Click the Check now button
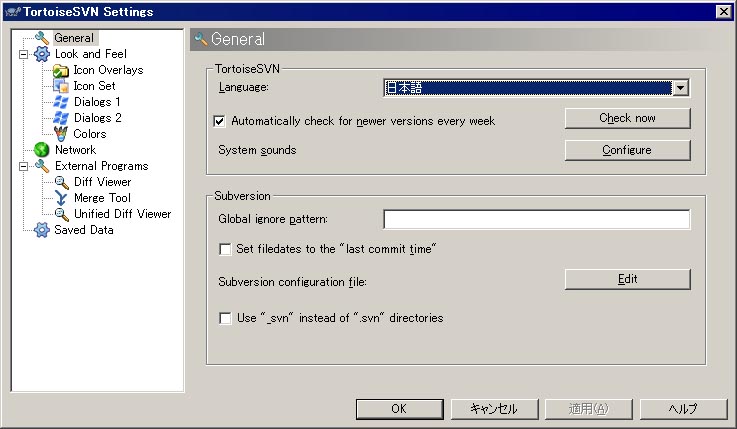The width and height of the screenshot is (737, 429). click(x=627, y=118)
